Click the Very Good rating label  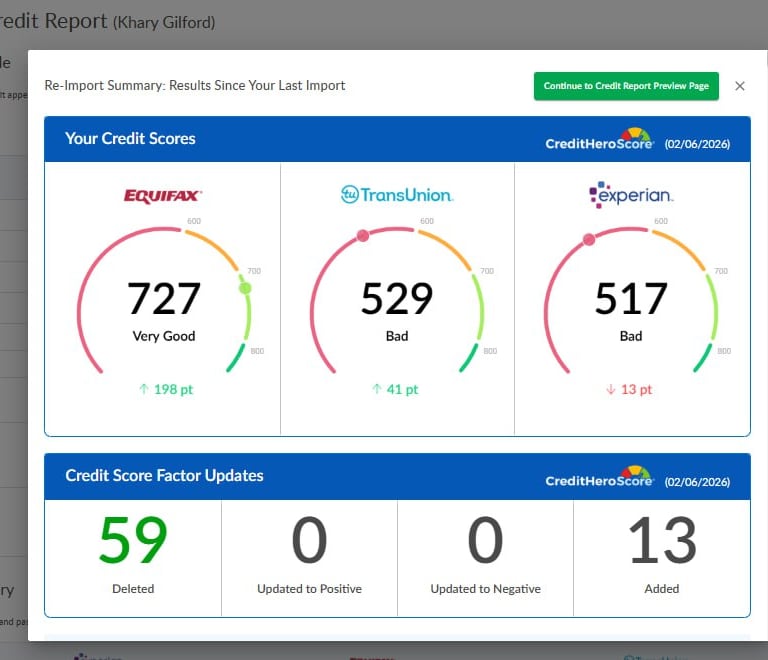tap(164, 336)
